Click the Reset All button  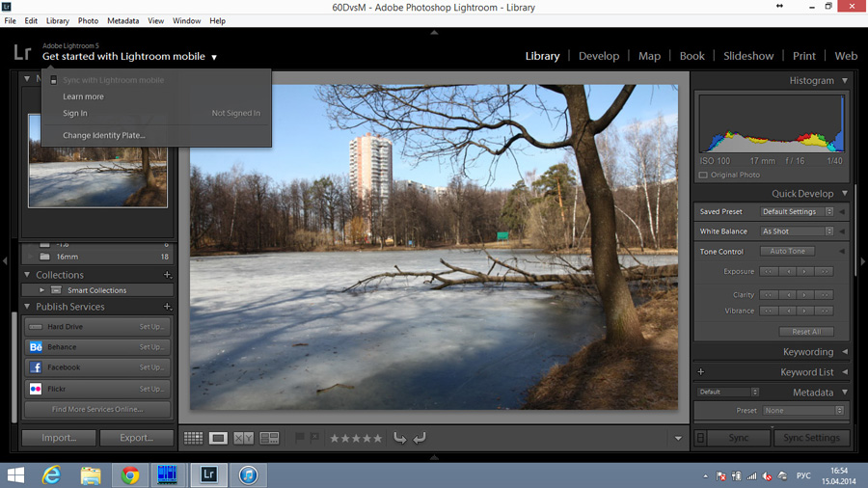(x=806, y=332)
